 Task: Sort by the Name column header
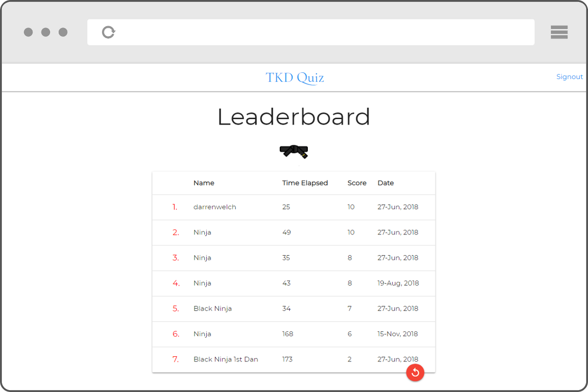pos(204,183)
